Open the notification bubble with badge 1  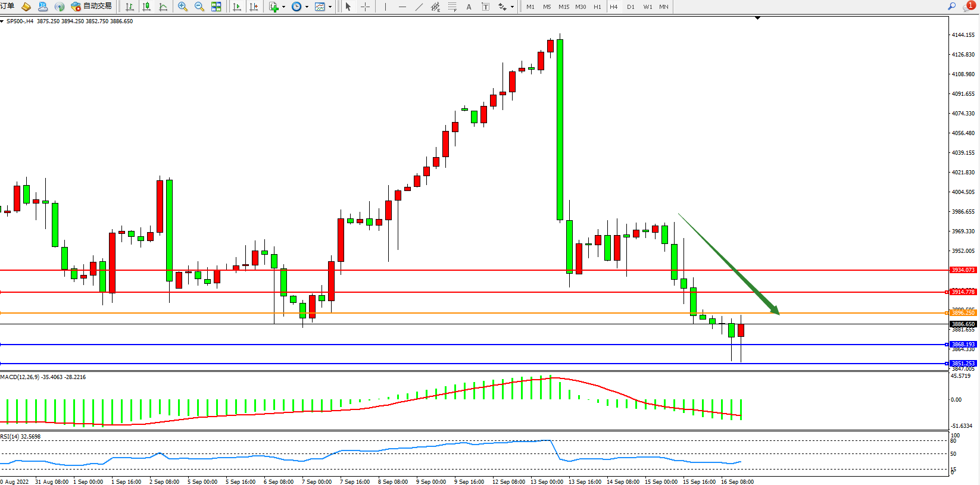[969, 7]
